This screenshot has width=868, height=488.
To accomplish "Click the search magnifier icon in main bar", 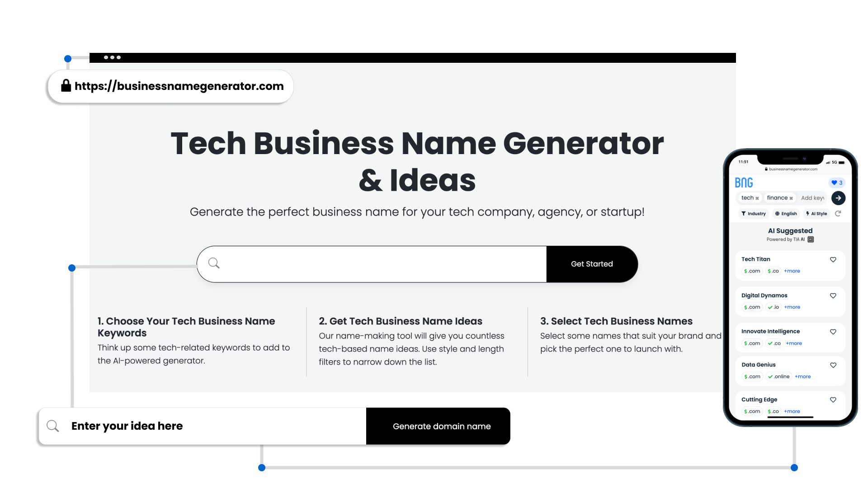I will (x=213, y=263).
